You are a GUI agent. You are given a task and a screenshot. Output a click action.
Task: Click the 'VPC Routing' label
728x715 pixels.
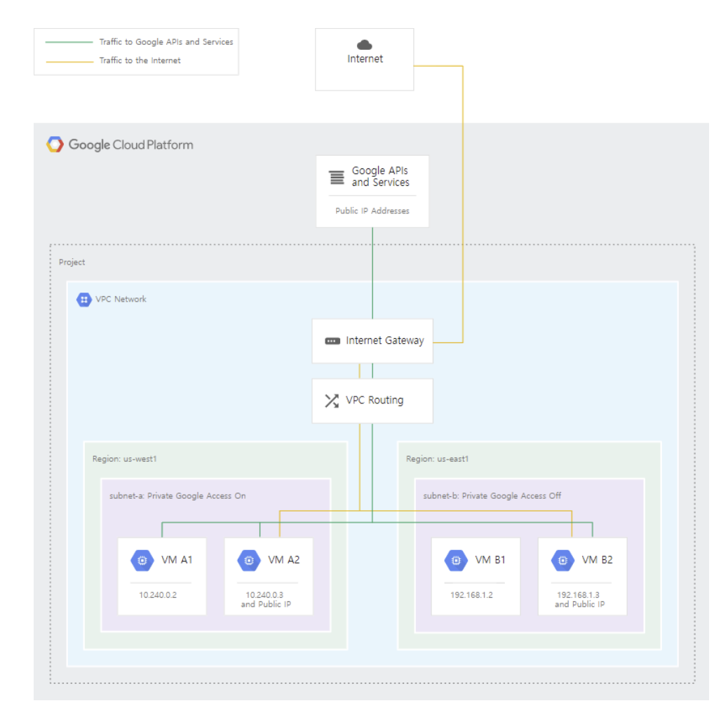375,401
